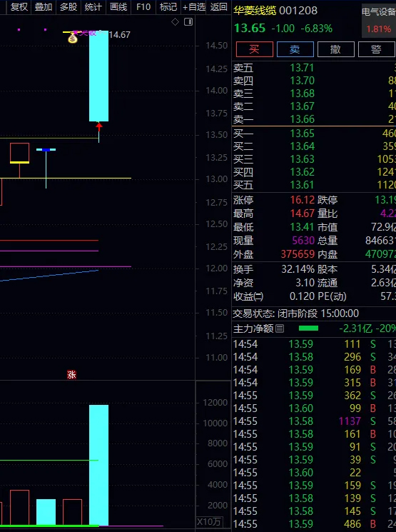396x532 pixels.
Task: Click 买四 price 13.62
Action: click(302, 172)
